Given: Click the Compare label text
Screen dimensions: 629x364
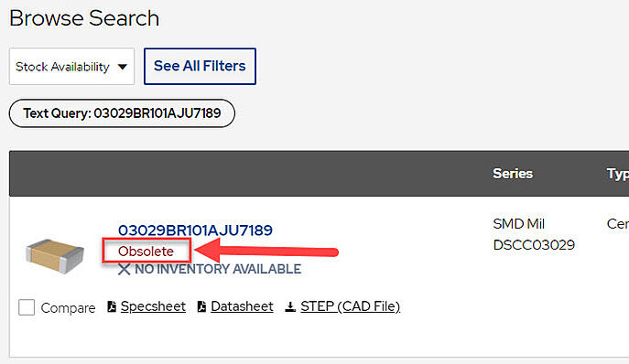Looking at the screenshot, I should click(x=68, y=308).
